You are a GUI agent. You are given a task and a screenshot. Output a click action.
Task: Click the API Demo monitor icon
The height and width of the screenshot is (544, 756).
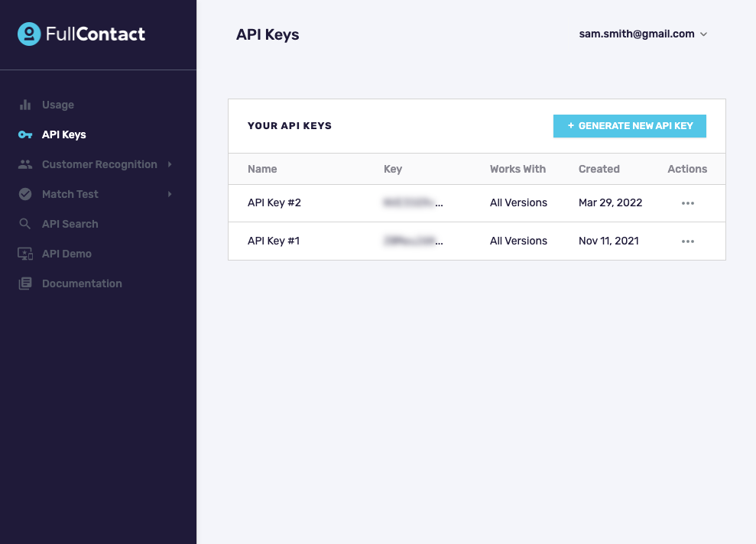click(25, 254)
